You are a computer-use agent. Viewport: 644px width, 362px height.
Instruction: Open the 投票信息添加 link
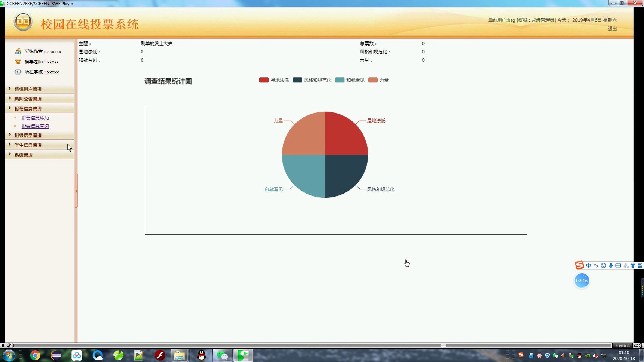pyautogui.click(x=35, y=118)
